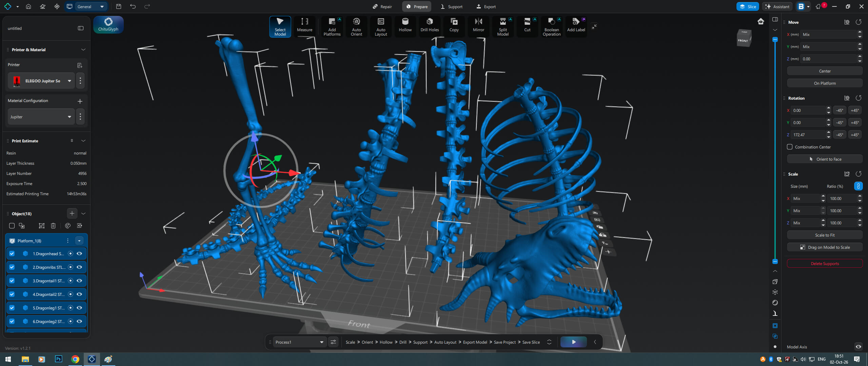The height and width of the screenshot is (366, 868).
Task: Open the ELEGOO Jupiter Se printer dropdown
Action: (x=41, y=81)
